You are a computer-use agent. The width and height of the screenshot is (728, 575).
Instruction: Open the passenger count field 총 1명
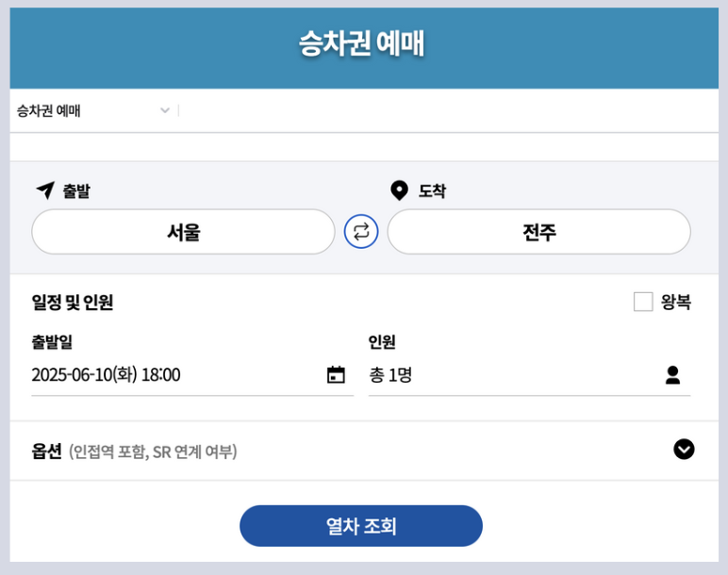[x=529, y=375]
